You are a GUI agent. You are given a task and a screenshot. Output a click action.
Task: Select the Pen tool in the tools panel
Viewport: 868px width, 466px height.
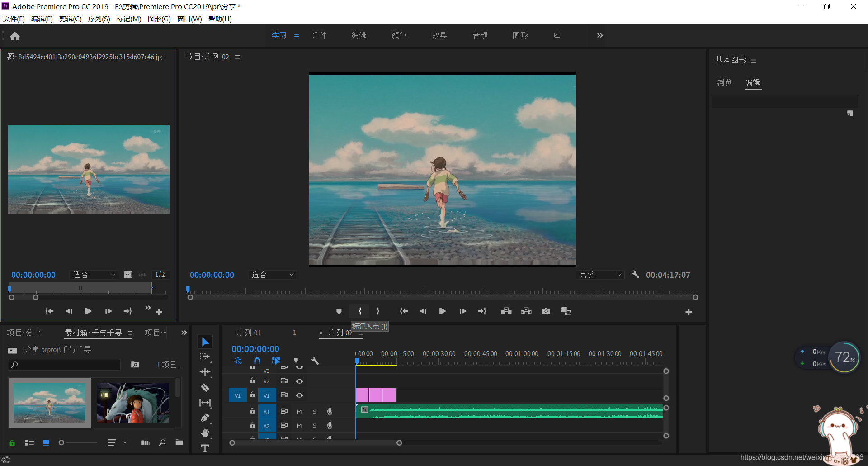click(x=205, y=418)
